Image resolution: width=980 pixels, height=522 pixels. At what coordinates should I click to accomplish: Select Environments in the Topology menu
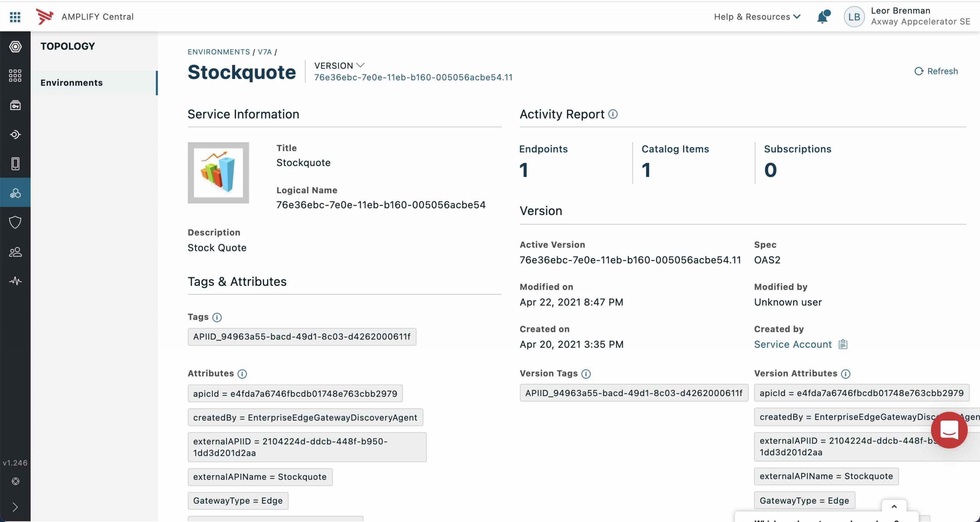94,83
